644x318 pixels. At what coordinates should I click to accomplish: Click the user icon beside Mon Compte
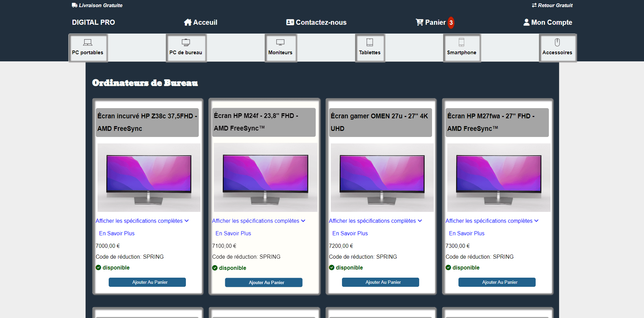[x=527, y=22]
